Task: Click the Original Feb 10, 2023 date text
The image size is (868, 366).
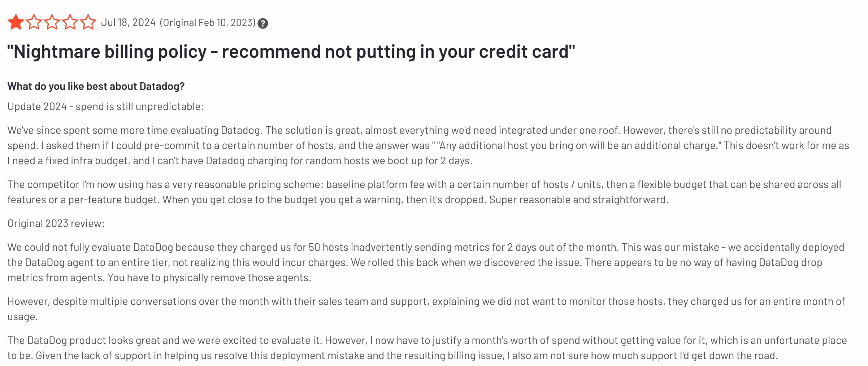Action: [208, 23]
